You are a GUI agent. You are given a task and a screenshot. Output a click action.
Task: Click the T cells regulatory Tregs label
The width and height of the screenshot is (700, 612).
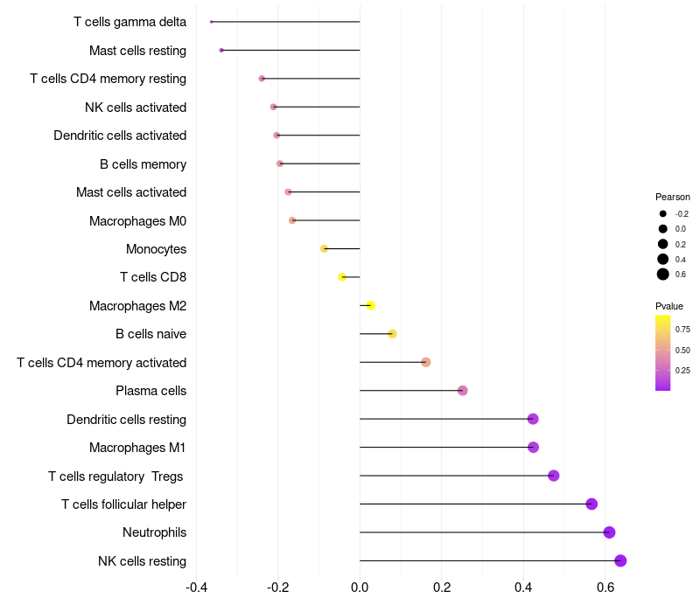115,476
